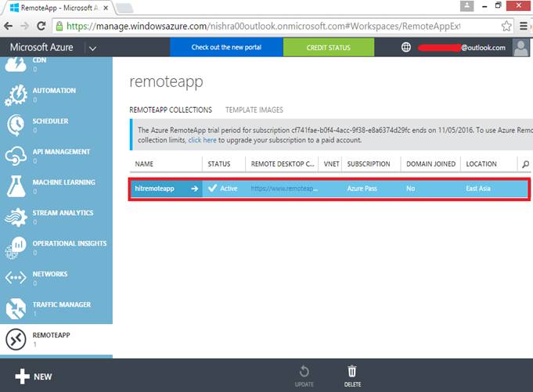The image size is (533, 392).
Task: Select OPERATIONAL INSIGHTS sidebar label
Action: tap(70, 243)
